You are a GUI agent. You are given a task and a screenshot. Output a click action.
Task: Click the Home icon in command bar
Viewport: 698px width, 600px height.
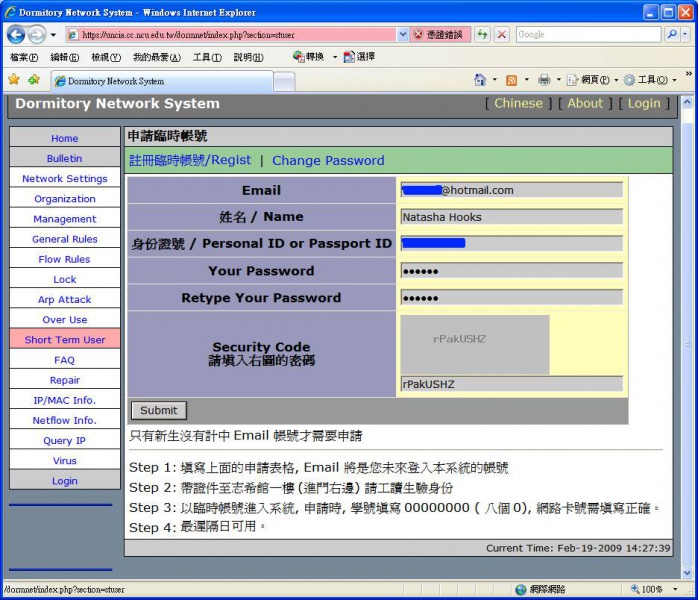click(480, 80)
